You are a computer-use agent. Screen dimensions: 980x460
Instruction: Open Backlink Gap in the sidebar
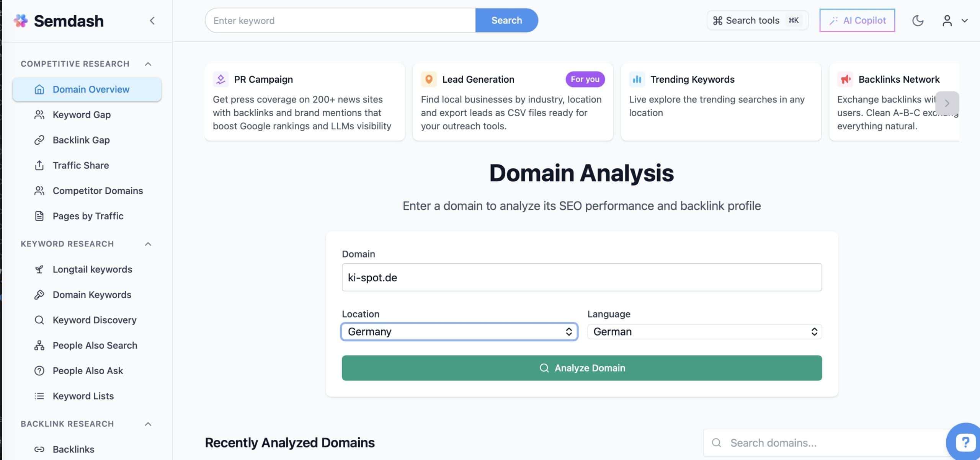(87, 140)
